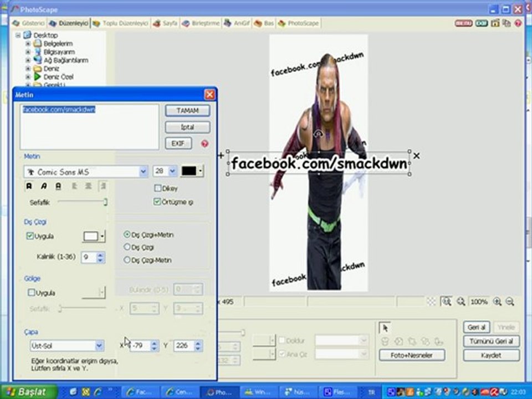Switch to the Sayfa tab
The image size is (532, 399).
[x=165, y=23]
